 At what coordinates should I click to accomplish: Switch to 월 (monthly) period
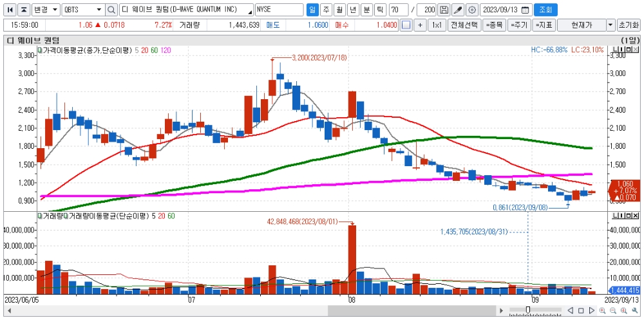pos(339,10)
